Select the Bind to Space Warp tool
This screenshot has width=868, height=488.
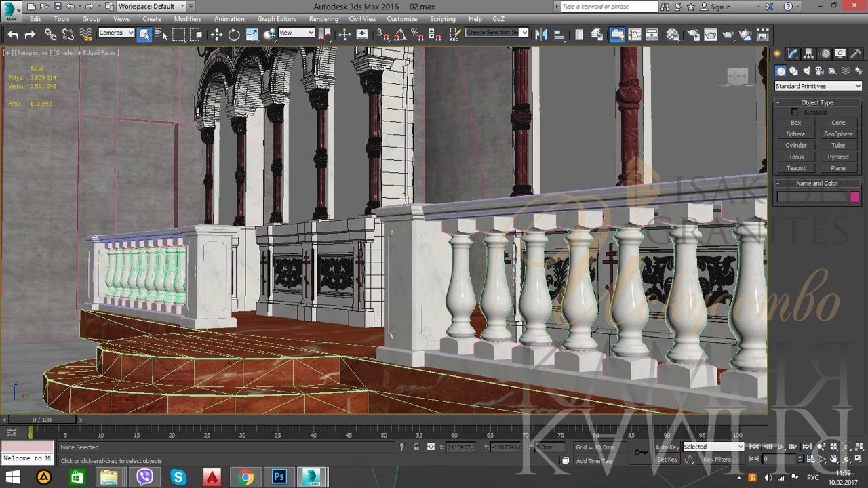[85, 35]
